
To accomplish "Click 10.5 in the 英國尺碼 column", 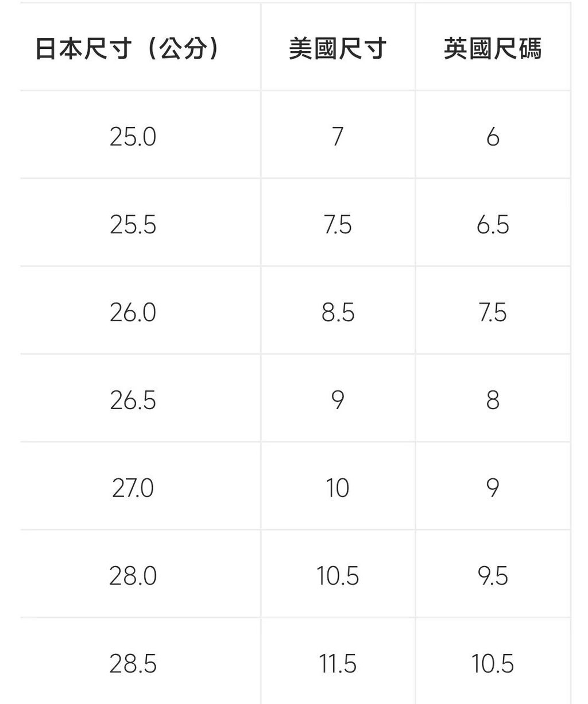I will tap(493, 664).
